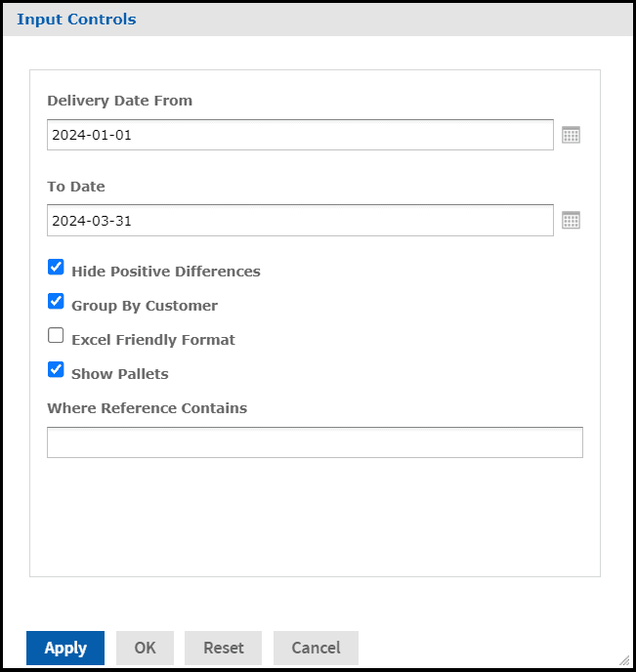Click the 'Show Pallets' label text
The width and height of the screenshot is (636, 672).
(120, 374)
